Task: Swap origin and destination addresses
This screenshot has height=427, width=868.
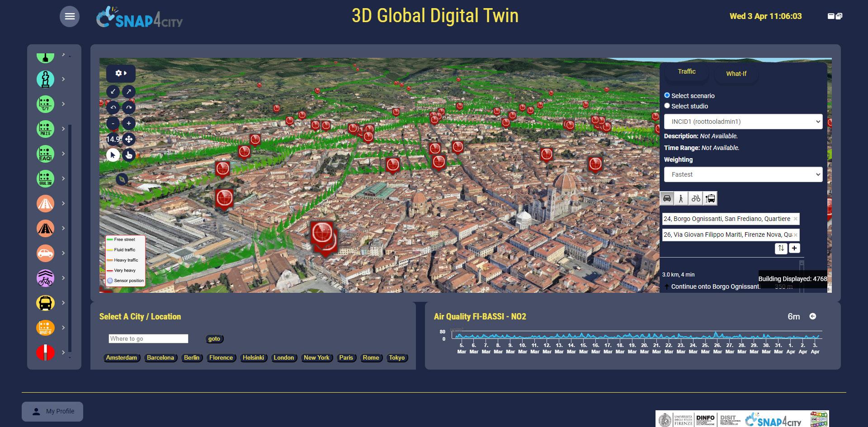Action: [781, 248]
